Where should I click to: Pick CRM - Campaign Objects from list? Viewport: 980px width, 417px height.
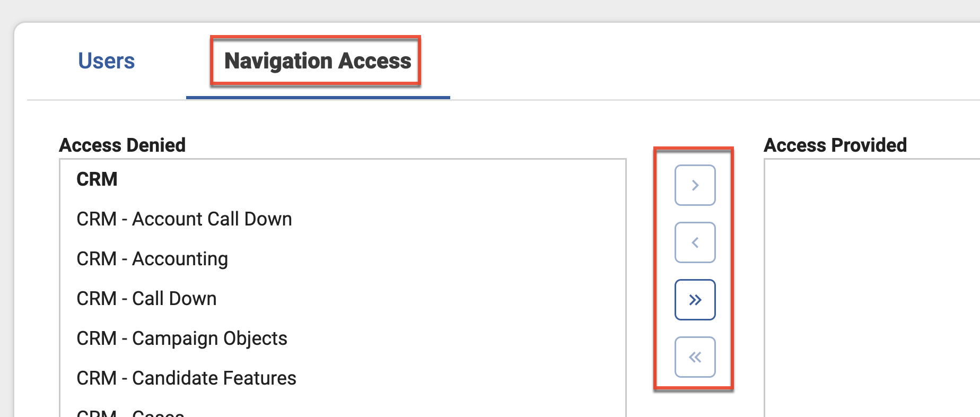182,338
